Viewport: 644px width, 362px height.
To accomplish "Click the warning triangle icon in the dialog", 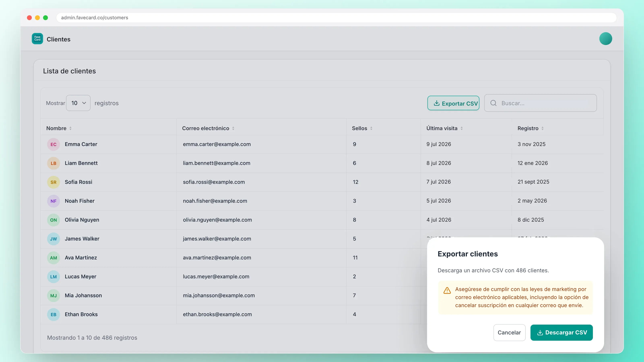I will 447,290.
